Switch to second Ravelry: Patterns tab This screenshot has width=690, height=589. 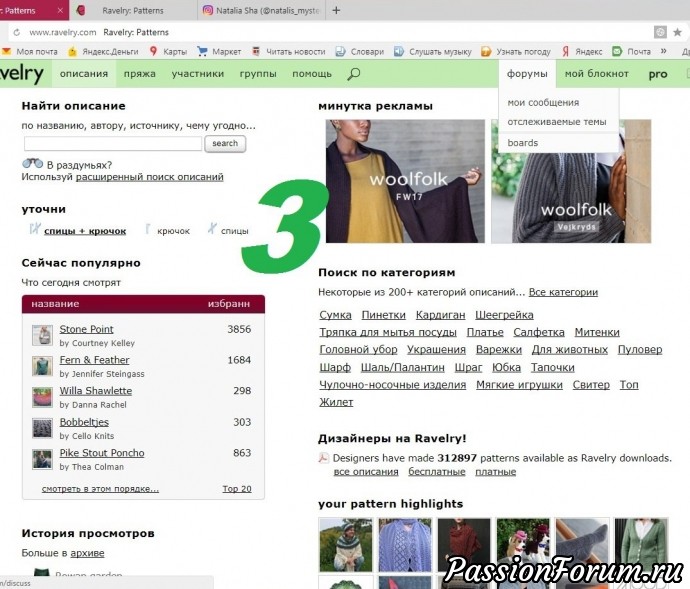pyautogui.click(x=132, y=10)
